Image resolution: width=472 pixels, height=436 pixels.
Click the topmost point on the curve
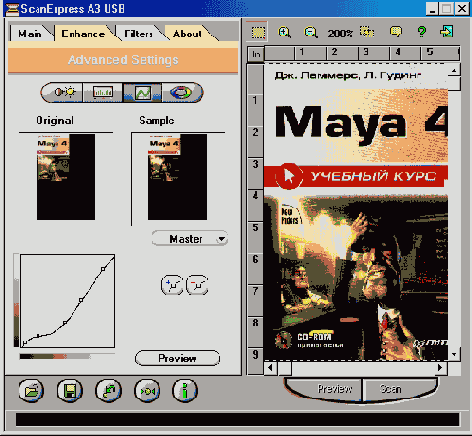103,269
